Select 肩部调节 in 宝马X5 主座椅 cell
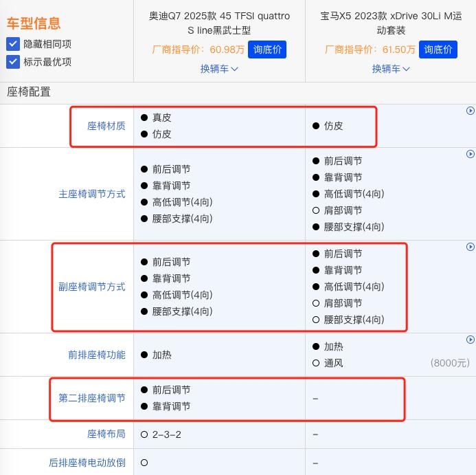 [x=343, y=210]
